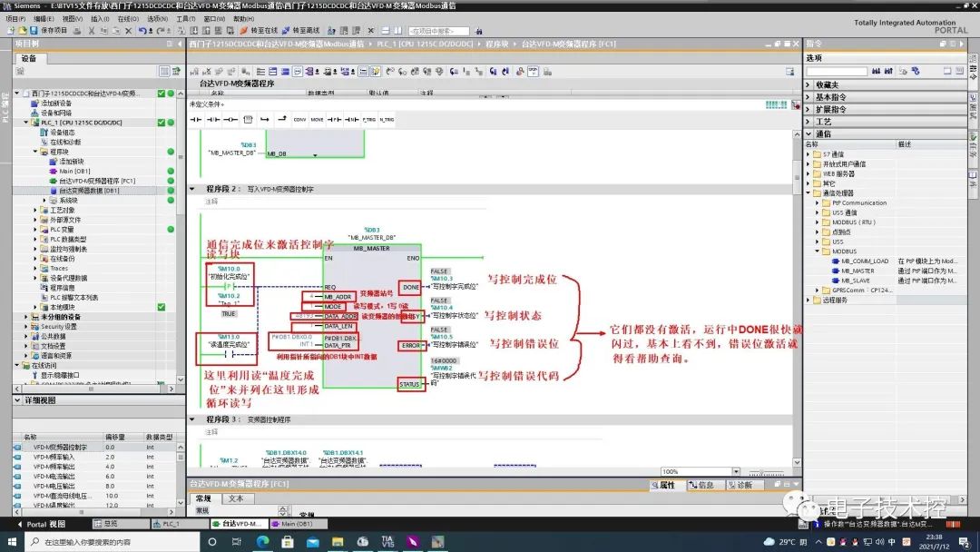Expand the 收藏夹 section
Screen dimensions: 980x552
tap(808, 84)
